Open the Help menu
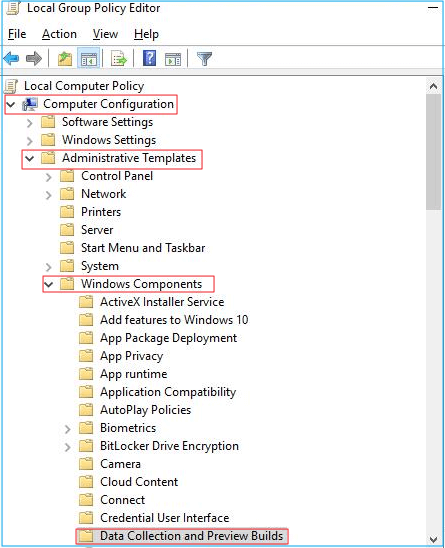Image resolution: width=445 pixels, height=548 pixels. coord(146,34)
